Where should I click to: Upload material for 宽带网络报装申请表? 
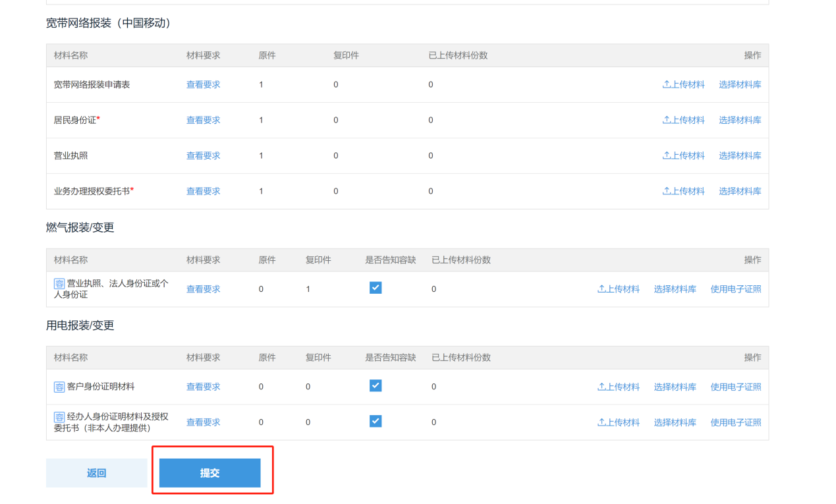point(683,84)
